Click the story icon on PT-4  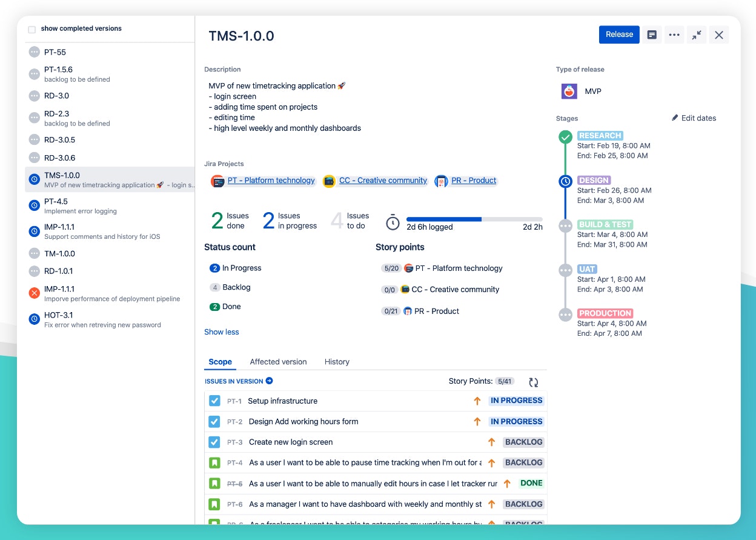pyautogui.click(x=215, y=462)
